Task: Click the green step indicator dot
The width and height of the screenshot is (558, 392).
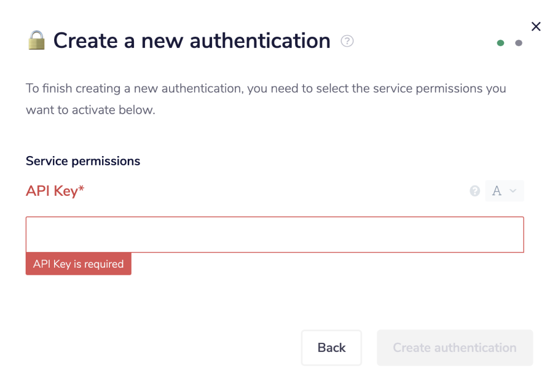Action: (501, 43)
